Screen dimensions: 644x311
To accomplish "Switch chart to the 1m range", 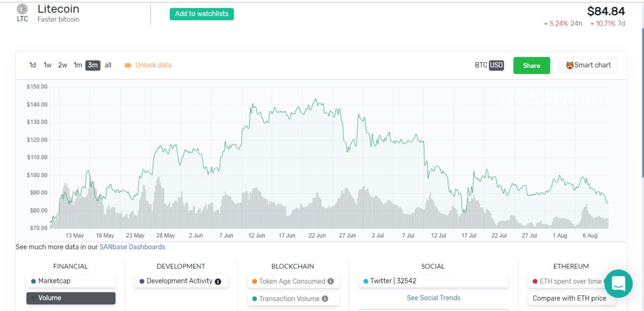I will point(77,65).
